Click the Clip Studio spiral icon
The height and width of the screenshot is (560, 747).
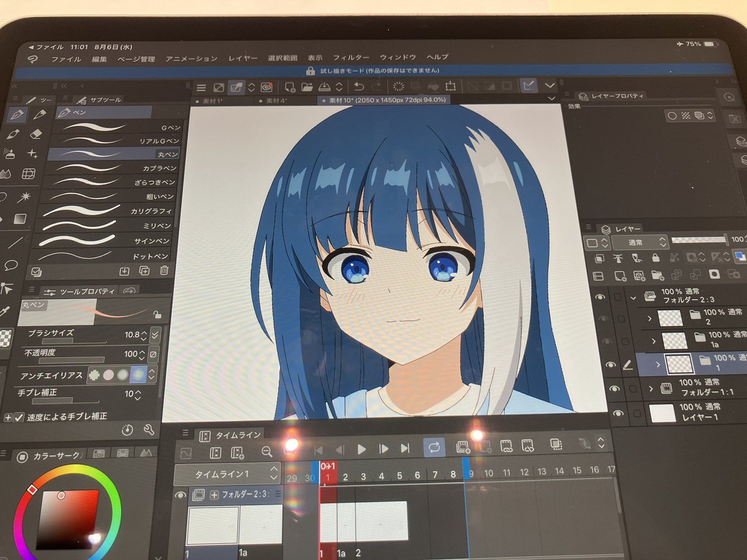click(x=266, y=86)
